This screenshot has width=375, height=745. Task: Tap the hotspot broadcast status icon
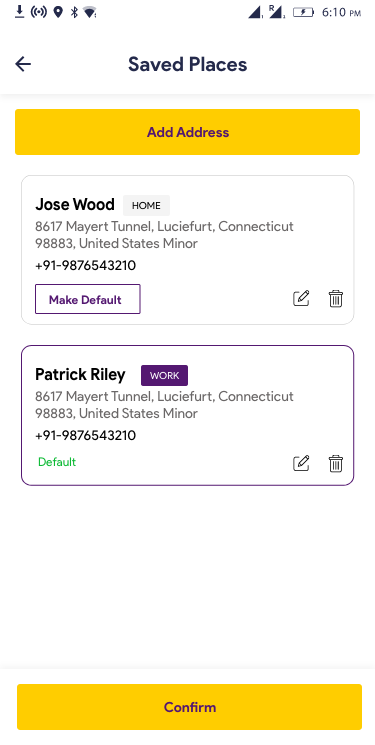click(x=38, y=12)
